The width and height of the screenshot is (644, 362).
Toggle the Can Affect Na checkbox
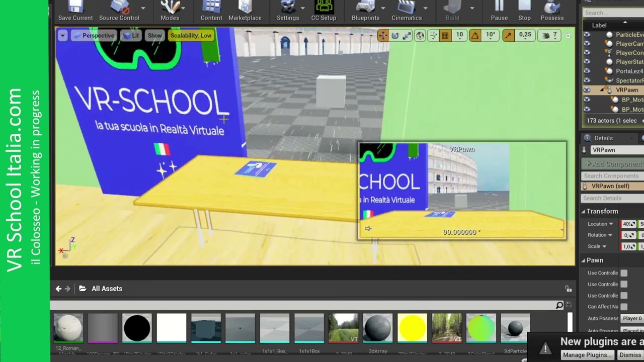pos(624,307)
